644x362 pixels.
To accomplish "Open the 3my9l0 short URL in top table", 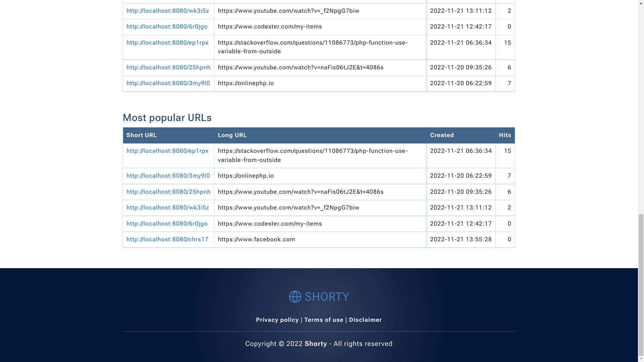I will pyautogui.click(x=168, y=83).
